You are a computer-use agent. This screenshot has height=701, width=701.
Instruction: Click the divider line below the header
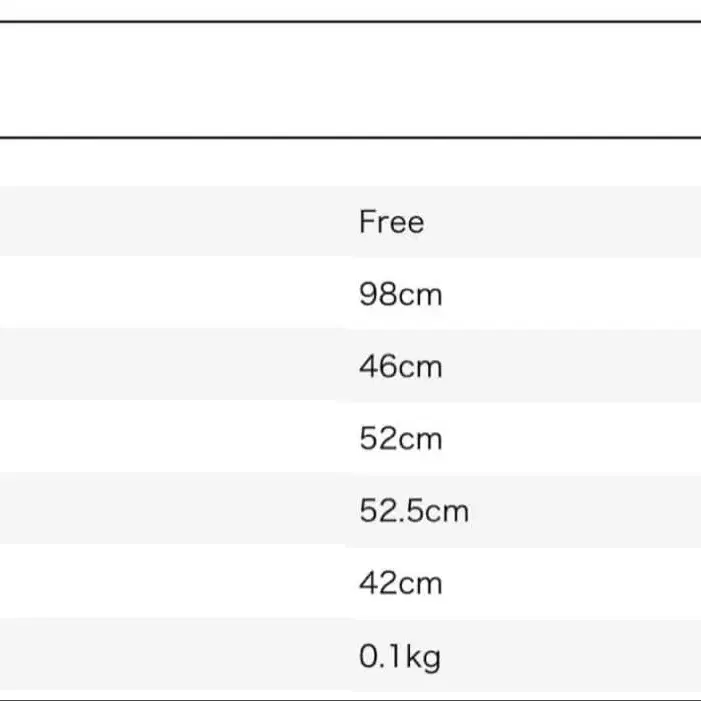pos(350,136)
